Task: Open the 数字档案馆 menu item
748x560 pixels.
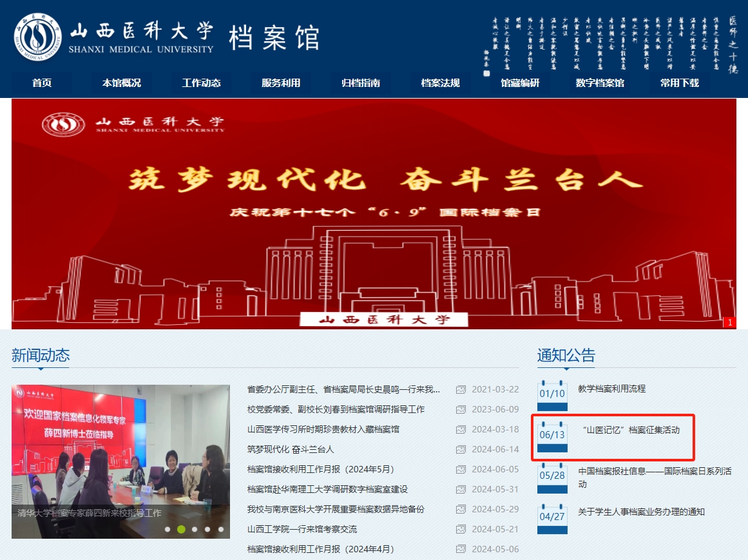Action: click(x=600, y=82)
